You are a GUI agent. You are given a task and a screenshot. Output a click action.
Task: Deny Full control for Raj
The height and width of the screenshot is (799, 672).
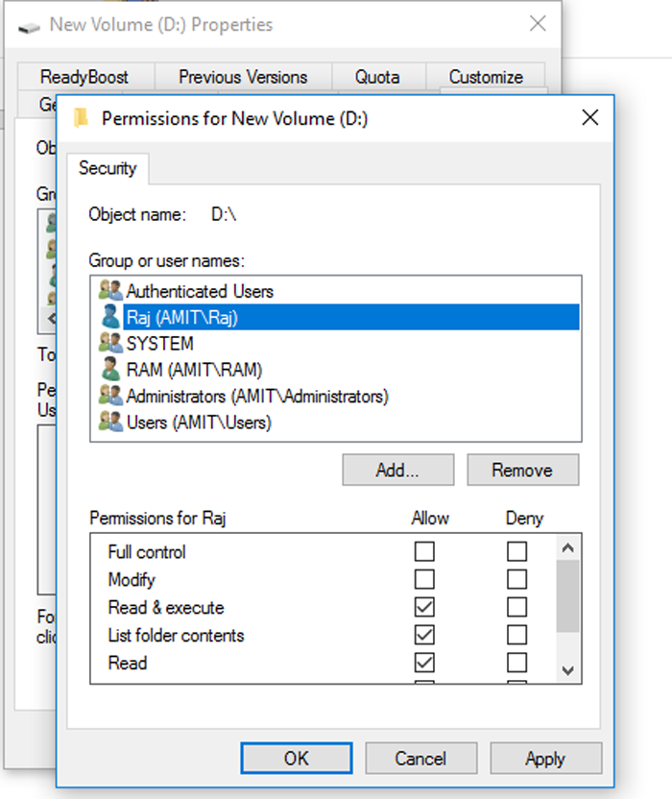[x=516, y=552]
